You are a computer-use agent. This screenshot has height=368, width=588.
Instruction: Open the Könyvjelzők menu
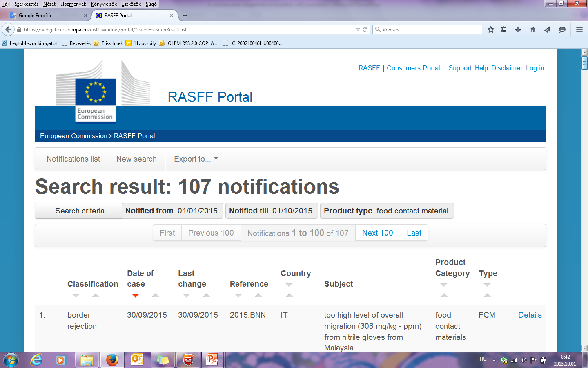pyautogui.click(x=104, y=4)
